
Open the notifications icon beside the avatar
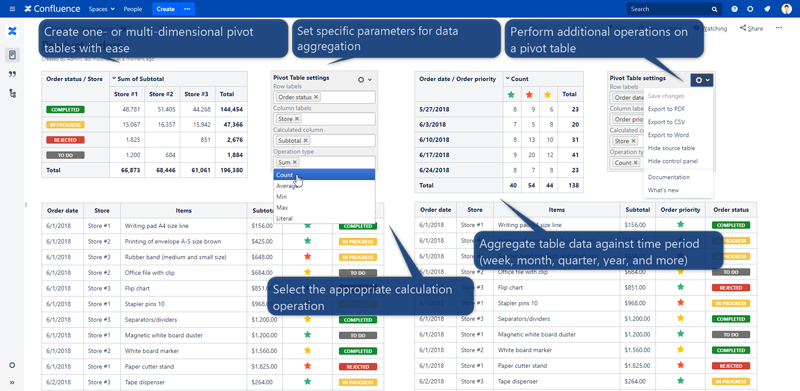[x=767, y=9]
